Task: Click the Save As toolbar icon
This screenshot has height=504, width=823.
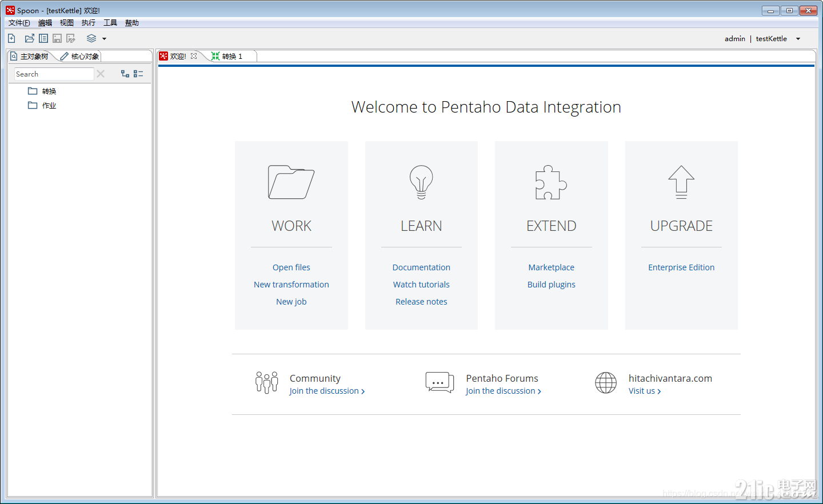Action: tap(71, 38)
